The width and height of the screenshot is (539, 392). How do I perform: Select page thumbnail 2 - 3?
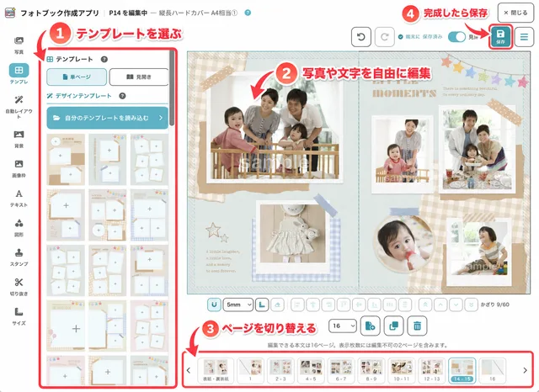pos(280,370)
